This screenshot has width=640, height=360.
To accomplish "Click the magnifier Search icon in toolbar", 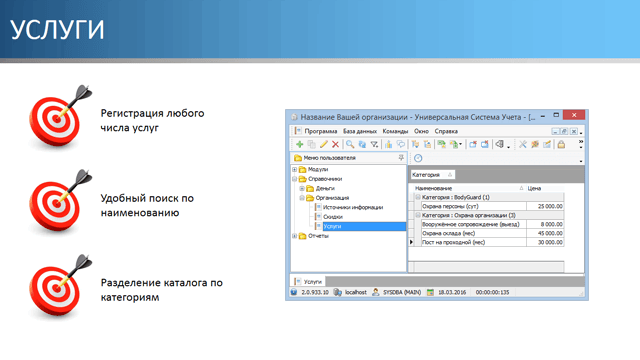I will 350,144.
